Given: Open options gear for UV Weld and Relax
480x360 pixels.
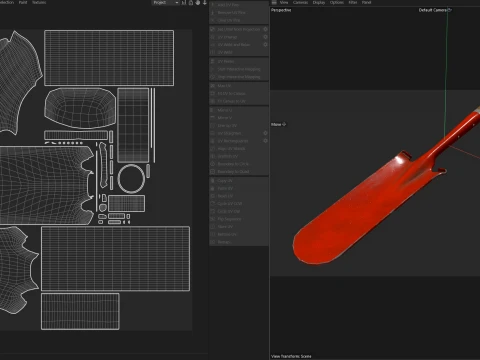Looking at the screenshot, I should [265, 44].
